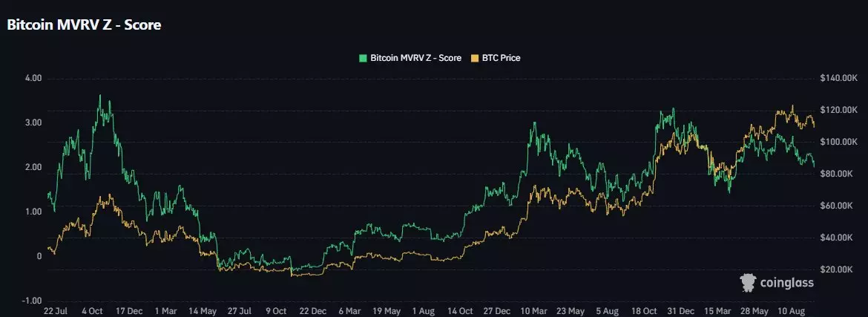The height and width of the screenshot is (317, 868).
Task: Select the 4 Oct date label
Action: point(93,312)
